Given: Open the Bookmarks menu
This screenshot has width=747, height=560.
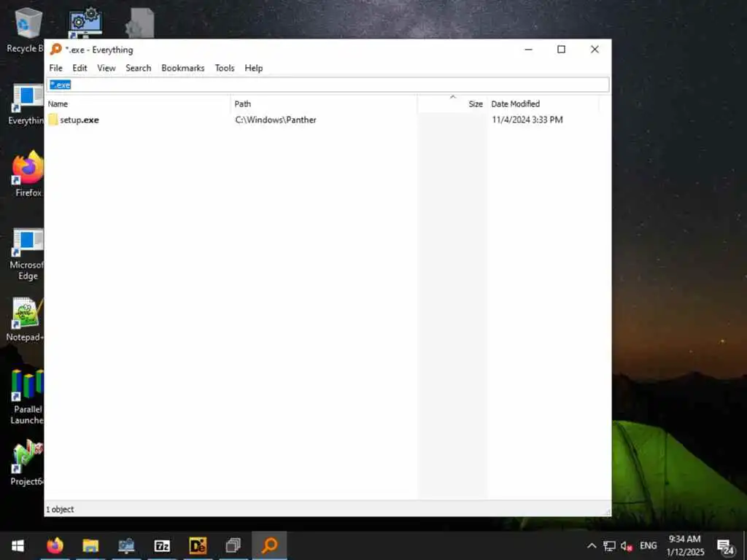Looking at the screenshot, I should point(183,68).
